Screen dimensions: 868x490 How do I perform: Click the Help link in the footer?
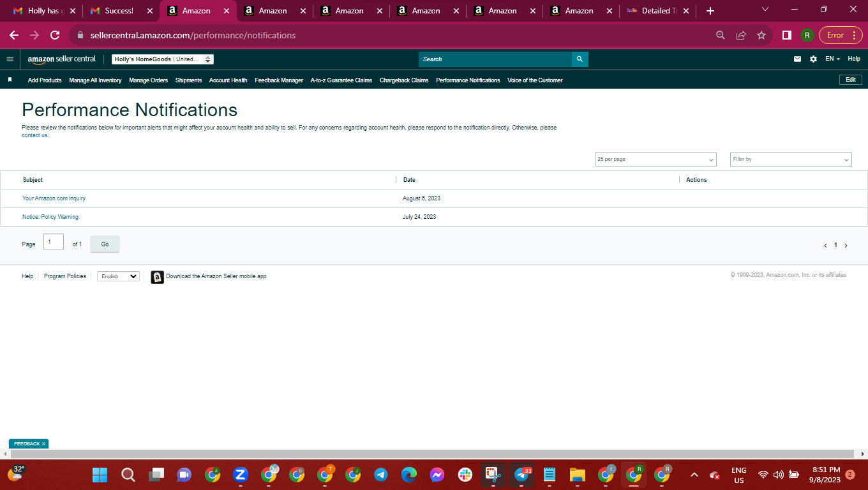click(27, 276)
